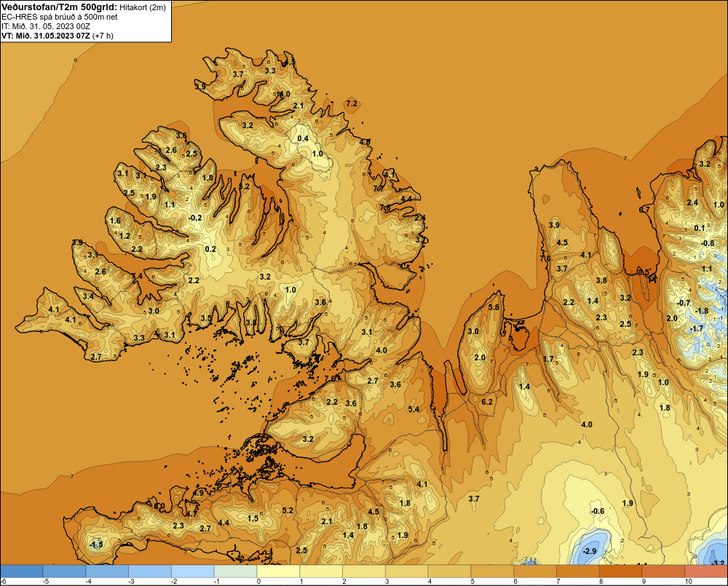This screenshot has width=728, height=586.
Task: Click the "-5" tick label on the legend
Action: pyautogui.click(x=45, y=582)
